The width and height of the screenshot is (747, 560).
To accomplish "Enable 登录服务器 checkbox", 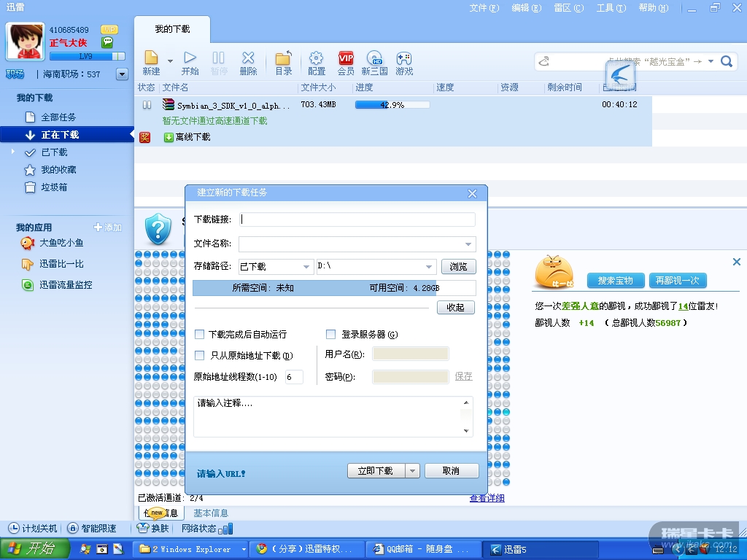I will click(330, 334).
